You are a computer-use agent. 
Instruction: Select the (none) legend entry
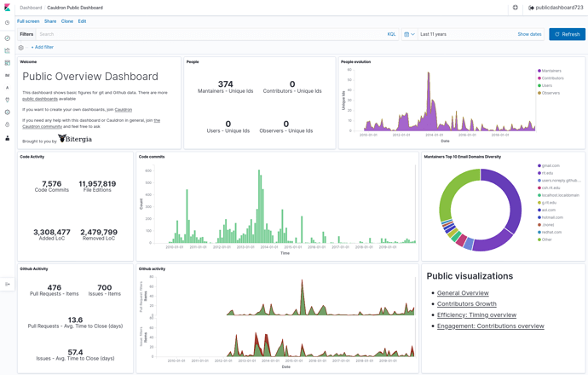545,225
